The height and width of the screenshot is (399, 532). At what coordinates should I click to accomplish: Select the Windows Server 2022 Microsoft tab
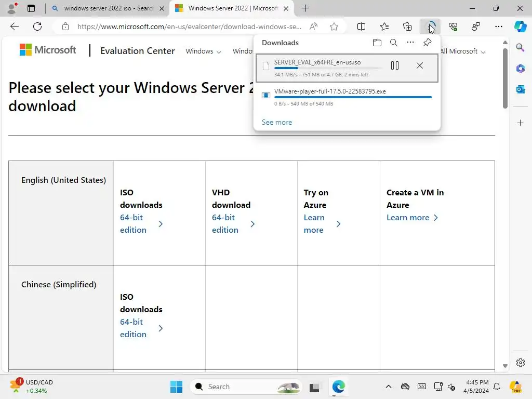pyautogui.click(x=232, y=8)
